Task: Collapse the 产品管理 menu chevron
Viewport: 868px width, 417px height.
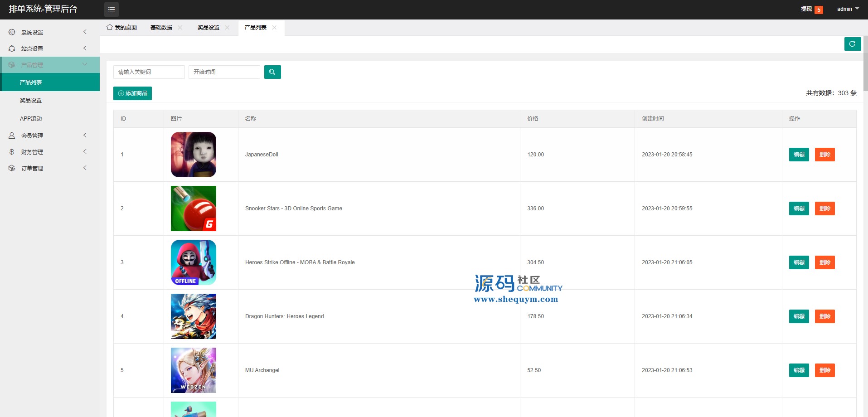Action: pyautogui.click(x=85, y=64)
